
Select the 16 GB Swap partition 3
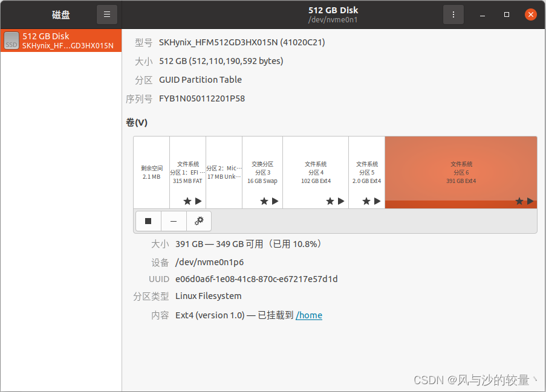tap(262, 173)
